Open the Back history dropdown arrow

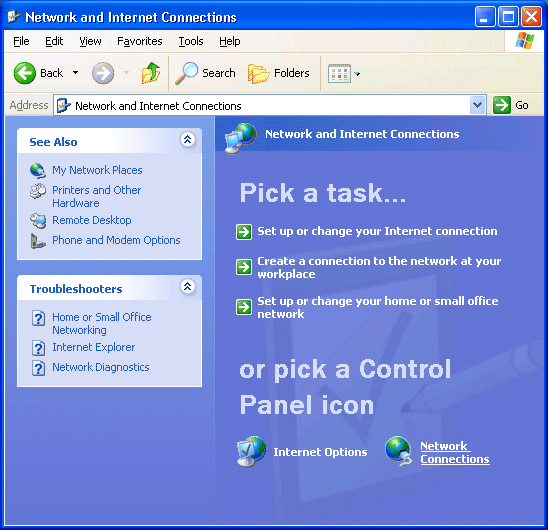[x=75, y=73]
